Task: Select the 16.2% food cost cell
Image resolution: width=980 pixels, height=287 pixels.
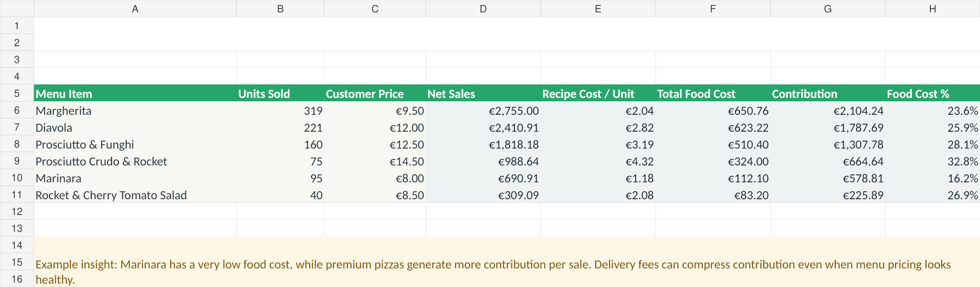Action: pos(933,178)
